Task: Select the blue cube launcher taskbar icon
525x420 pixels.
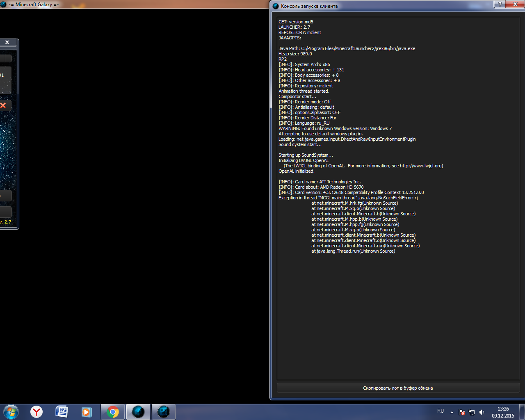Action: (x=138, y=412)
